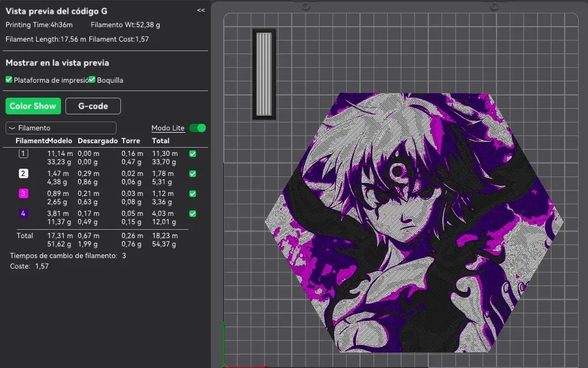Select the purple filament 4 swatch
This screenshot has width=588, height=368.
[23, 213]
